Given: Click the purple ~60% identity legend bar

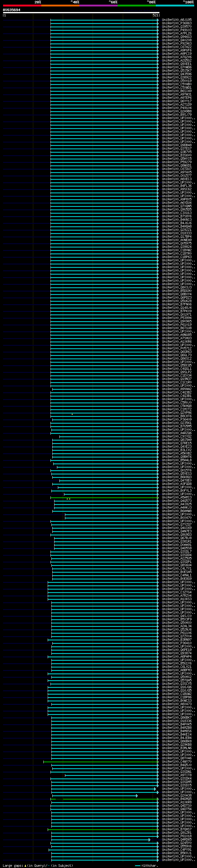Looking at the screenshot, I should coord(99,6).
